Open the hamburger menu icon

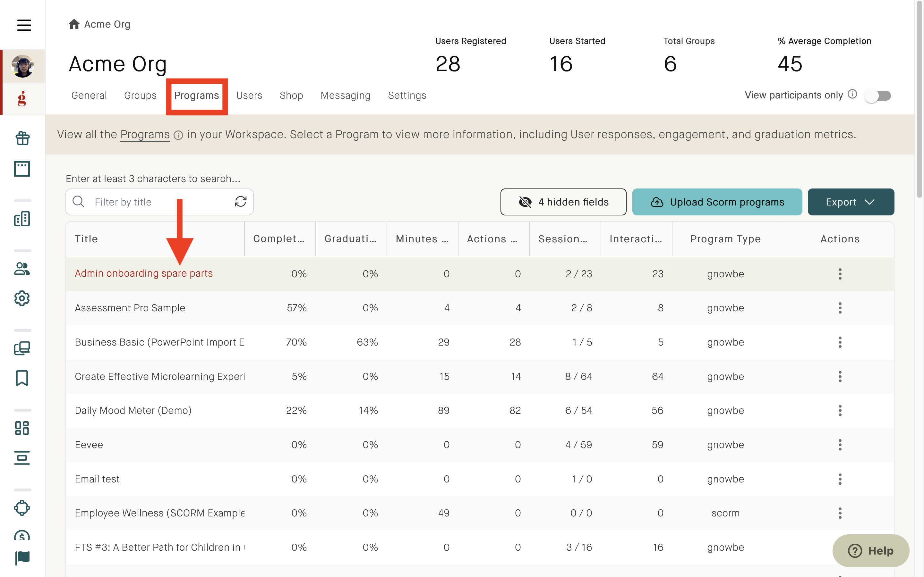[24, 25]
